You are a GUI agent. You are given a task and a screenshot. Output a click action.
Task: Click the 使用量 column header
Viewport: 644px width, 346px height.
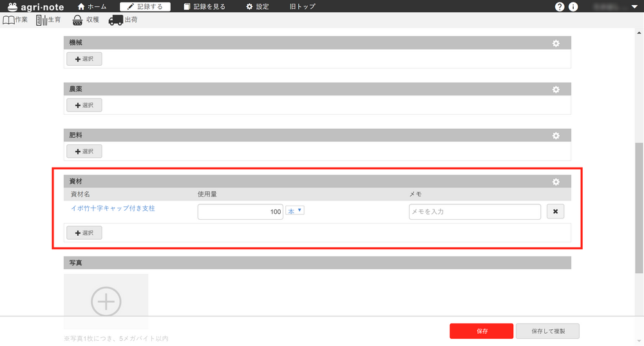coord(207,194)
